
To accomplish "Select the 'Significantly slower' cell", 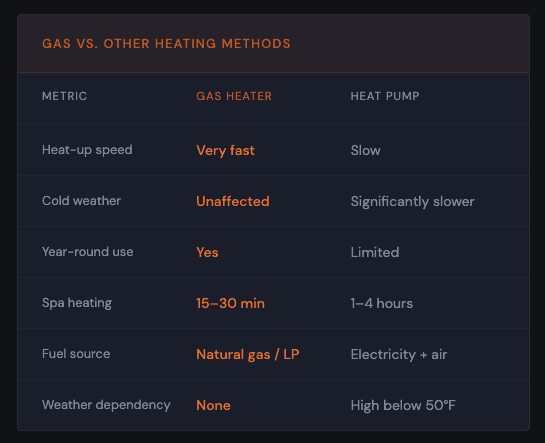I will coord(412,202).
